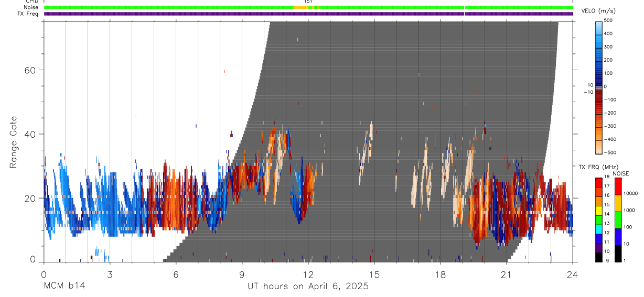Click the 21 hour tick label
The width and height of the screenshot is (644, 297).
point(507,274)
